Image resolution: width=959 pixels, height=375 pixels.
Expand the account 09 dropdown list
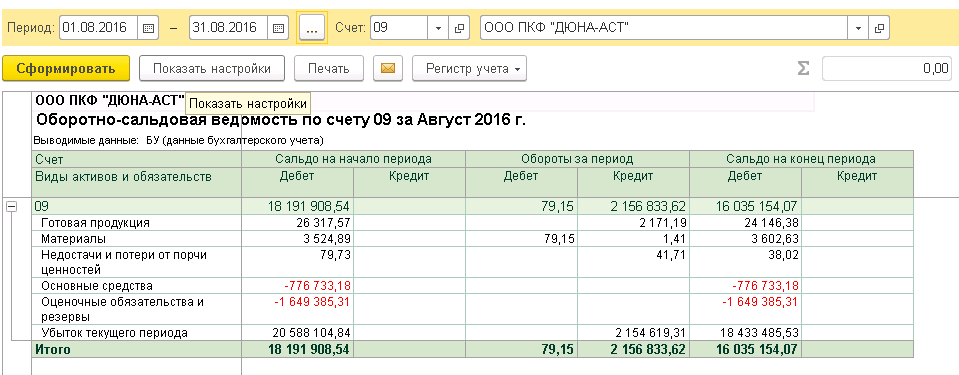438,28
